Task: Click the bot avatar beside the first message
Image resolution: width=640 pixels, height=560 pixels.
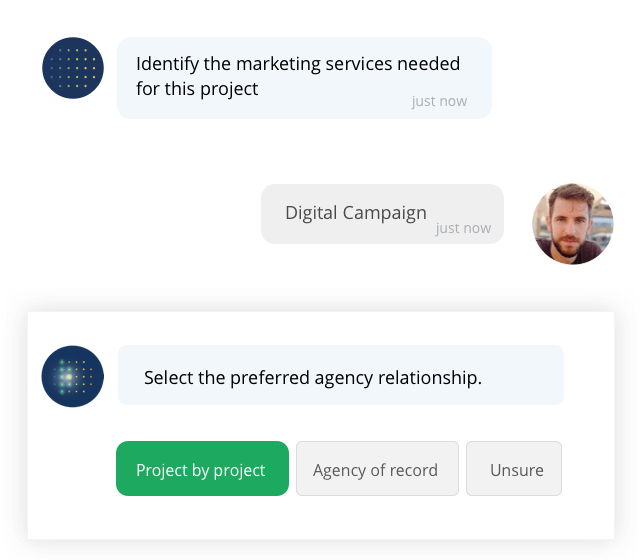Action: click(x=73, y=68)
